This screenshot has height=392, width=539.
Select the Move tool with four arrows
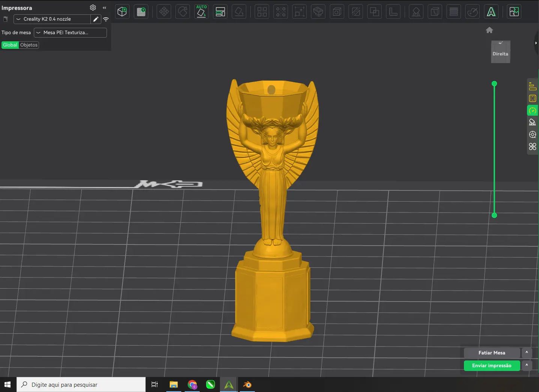(164, 12)
